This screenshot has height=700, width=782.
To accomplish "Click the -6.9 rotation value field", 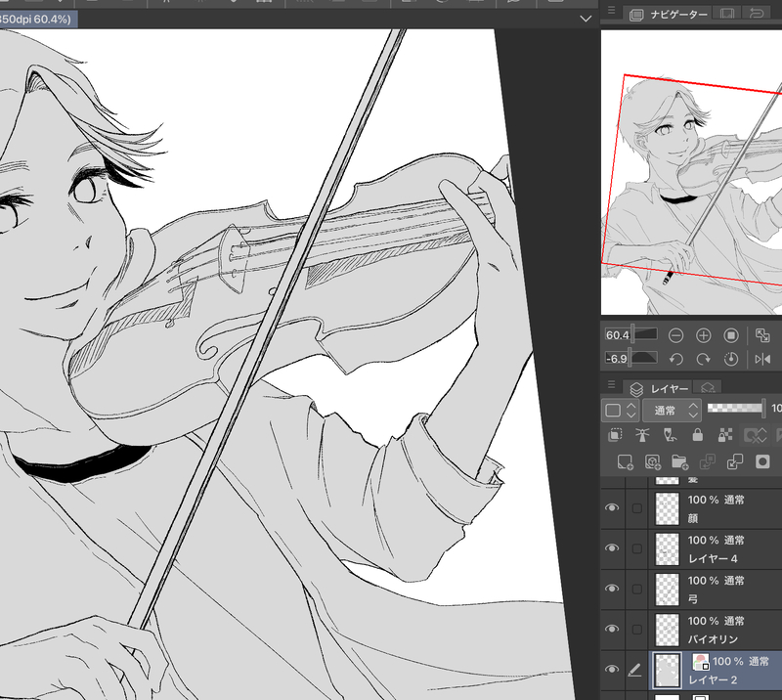I will pyautogui.click(x=617, y=359).
